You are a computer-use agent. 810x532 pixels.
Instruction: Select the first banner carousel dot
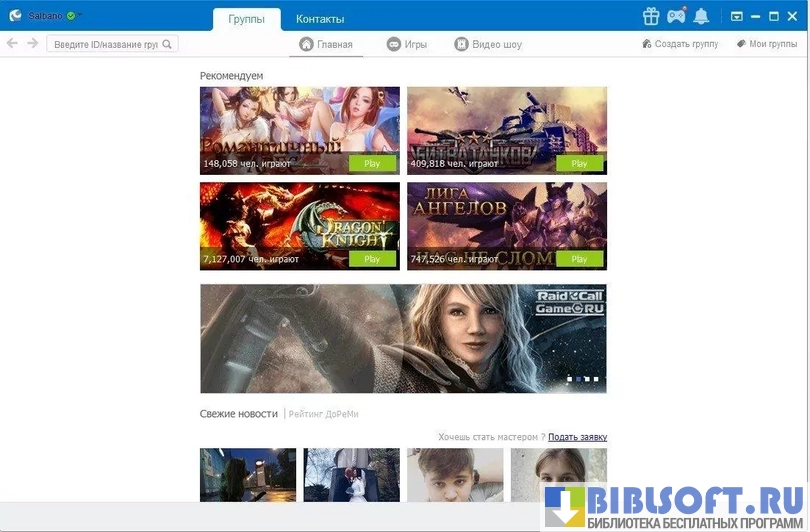tap(570, 379)
